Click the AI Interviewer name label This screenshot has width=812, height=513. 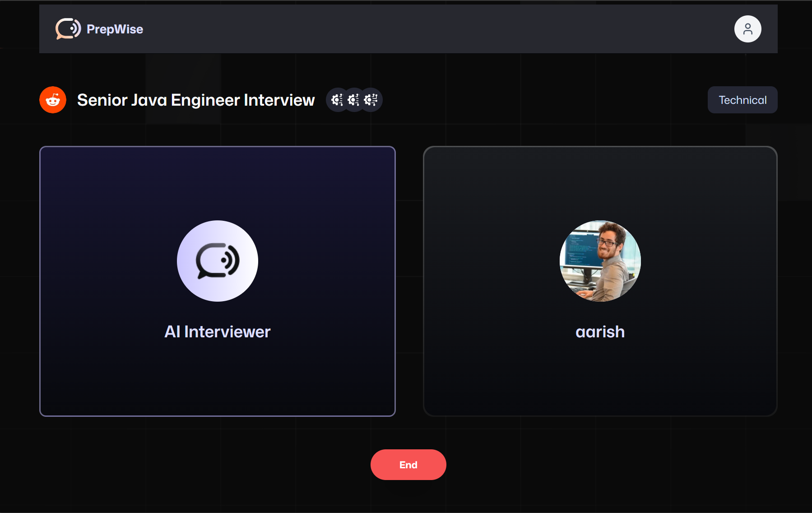pyautogui.click(x=218, y=331)
